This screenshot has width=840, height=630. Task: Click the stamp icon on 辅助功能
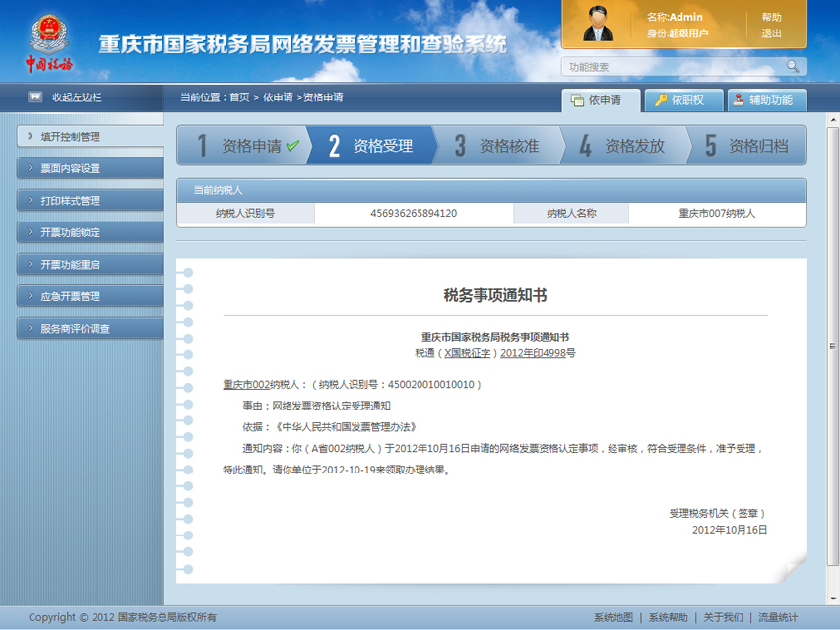tap(739, 99)
